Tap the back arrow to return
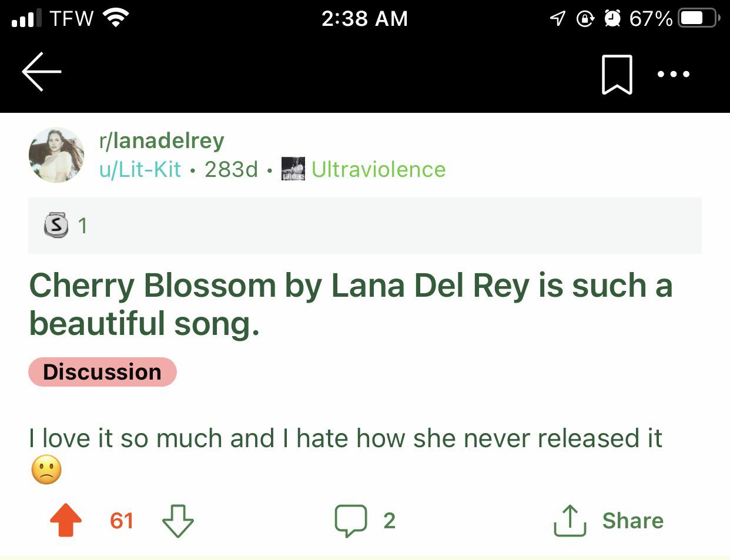Screen dimensions: 730x560 pos(41,72)
